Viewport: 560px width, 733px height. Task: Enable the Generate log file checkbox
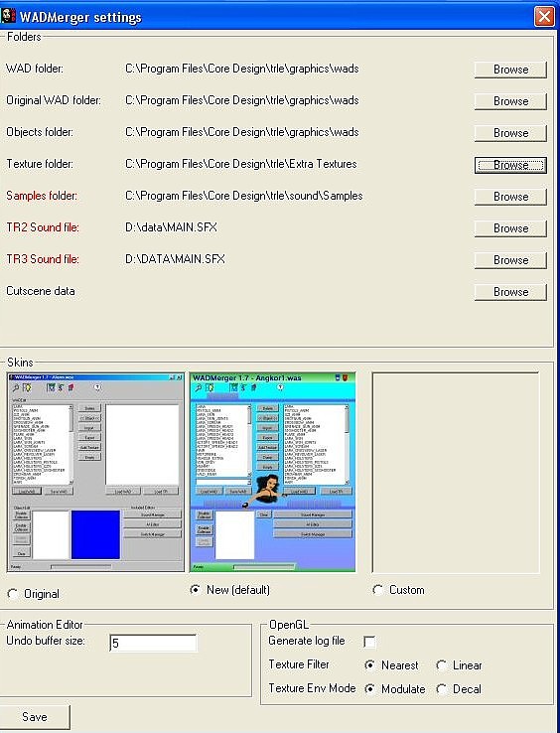pyautogui.click(x=369, y=642)
